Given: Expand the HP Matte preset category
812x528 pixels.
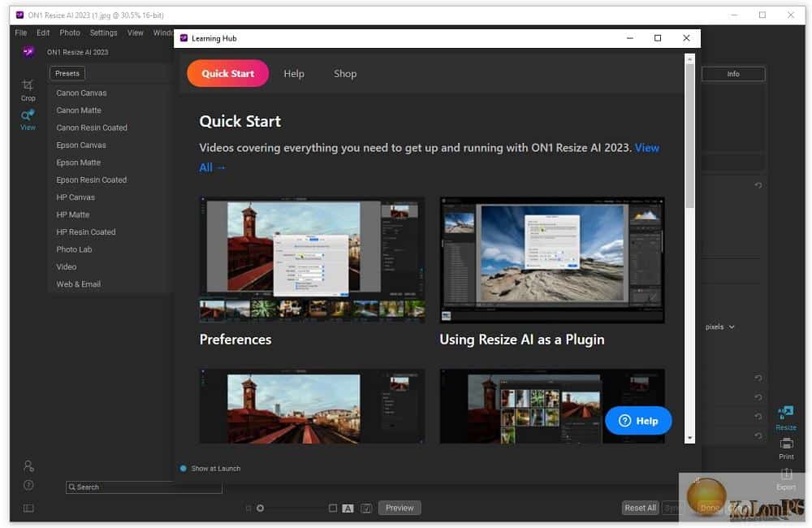Looking at the screenshot, I should pyautogui.click(x=73, y=214).
